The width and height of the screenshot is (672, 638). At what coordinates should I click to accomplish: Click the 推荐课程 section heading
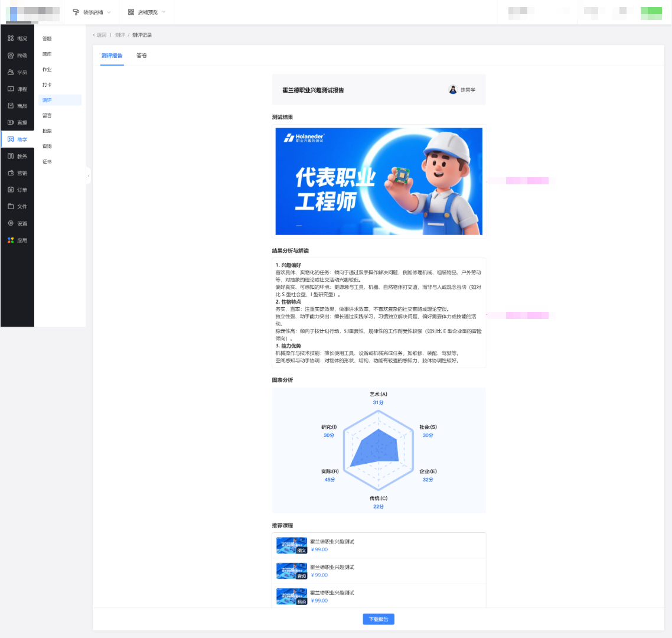(x=282, y=525)
